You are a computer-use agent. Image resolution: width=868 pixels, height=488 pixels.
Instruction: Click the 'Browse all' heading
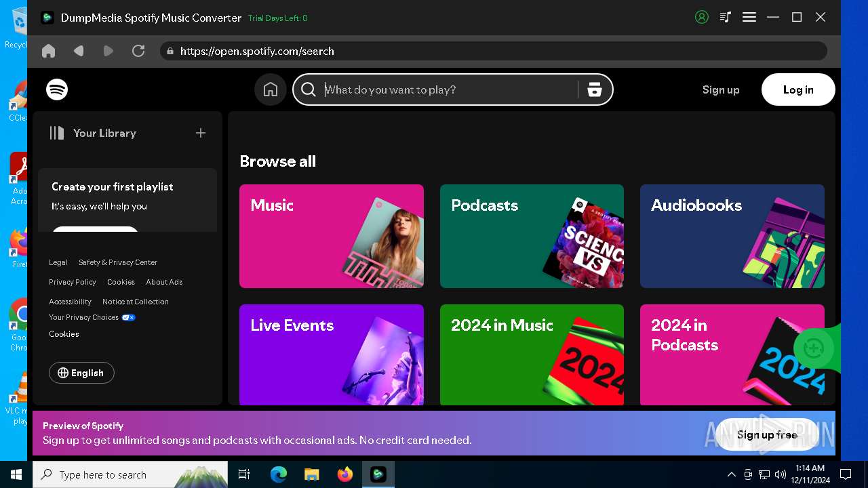pos(278,161)
